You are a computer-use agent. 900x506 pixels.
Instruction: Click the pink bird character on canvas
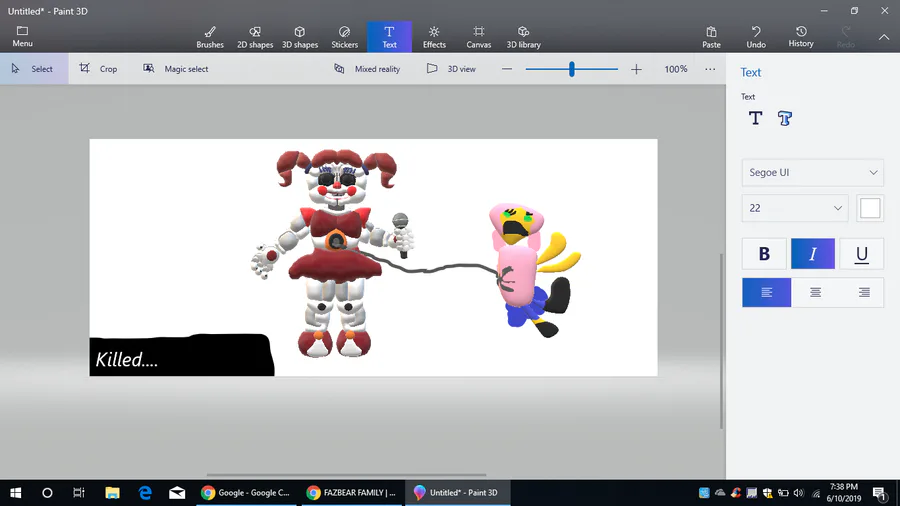(534, 270)
